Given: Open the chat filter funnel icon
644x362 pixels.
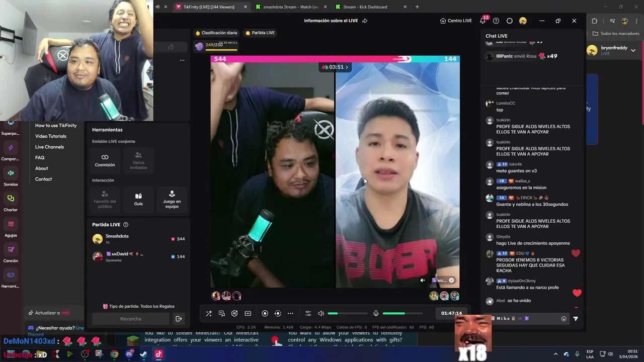Looking at the screenshot, I should coord(576,318).
